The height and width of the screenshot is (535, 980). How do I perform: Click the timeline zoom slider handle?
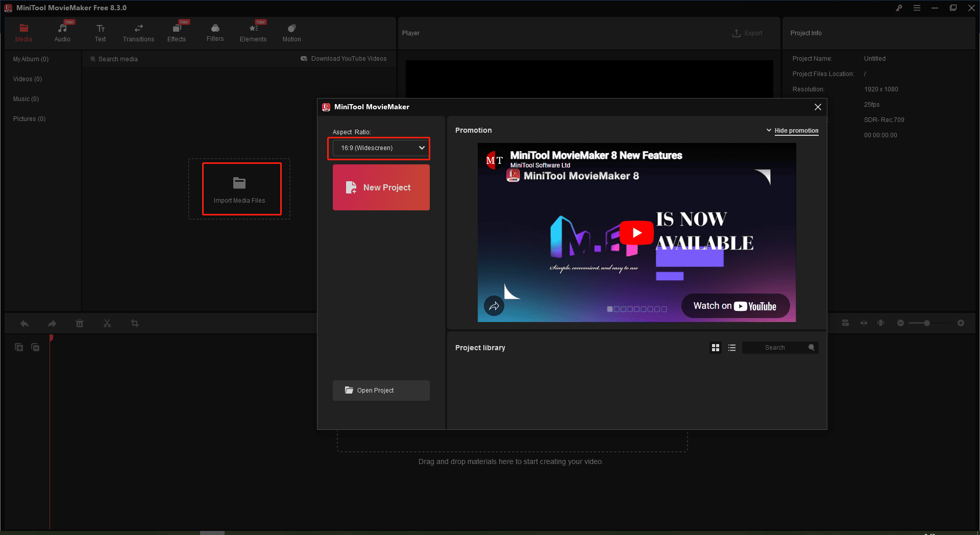pyautogui.click(x=927, y=323)
